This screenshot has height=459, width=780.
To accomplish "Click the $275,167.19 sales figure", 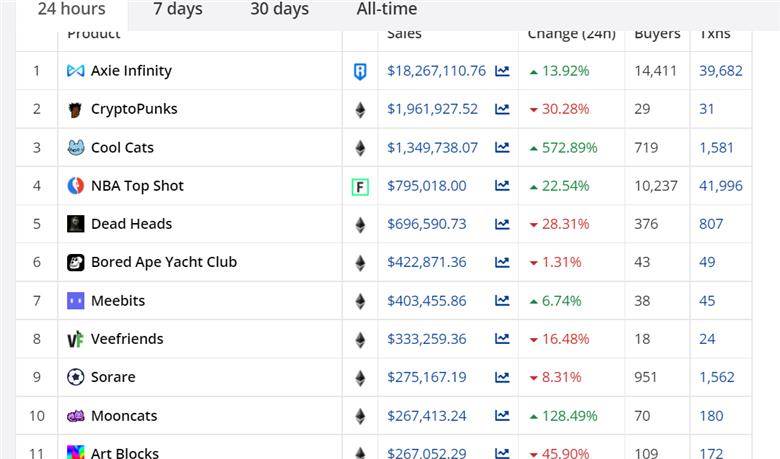I will (427, 377).
